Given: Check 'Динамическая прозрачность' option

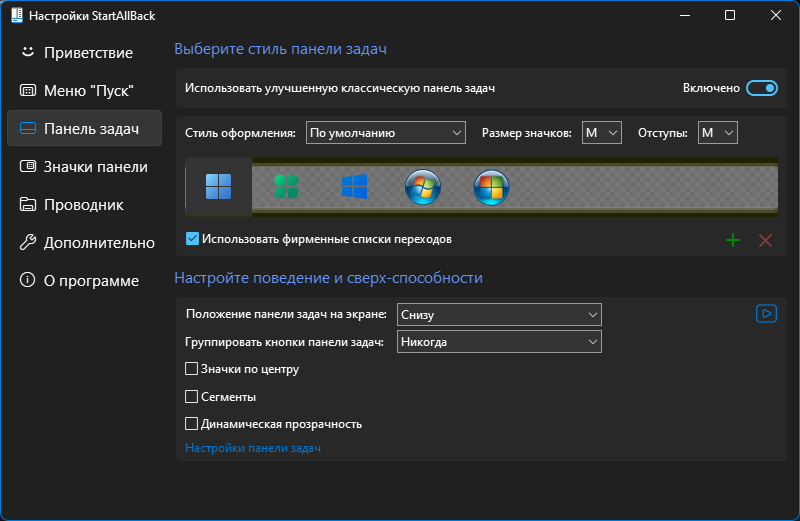Looking at the screenshot, I should coord(191,424).
